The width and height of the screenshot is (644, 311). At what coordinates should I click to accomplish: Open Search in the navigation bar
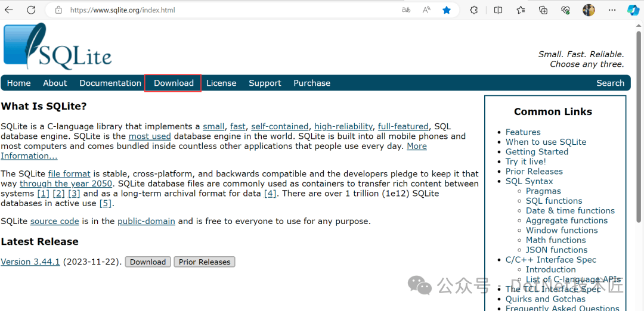(610, 83)
